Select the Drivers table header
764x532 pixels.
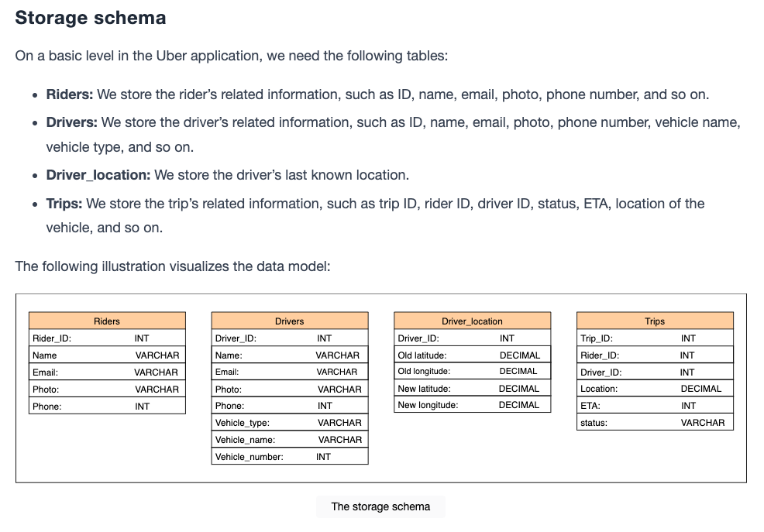[x=290, y=321]
